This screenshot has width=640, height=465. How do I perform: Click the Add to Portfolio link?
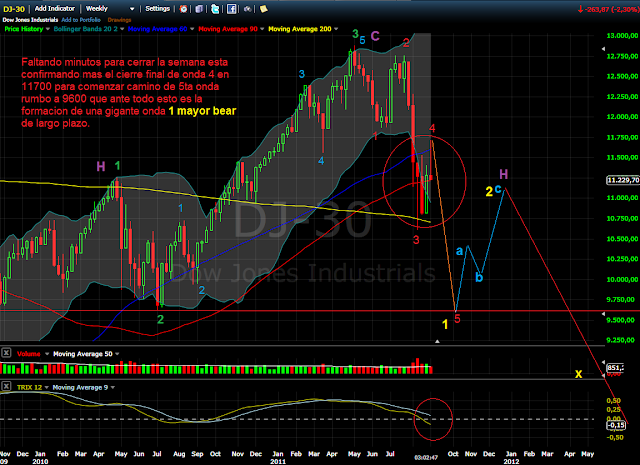click(81, 20)
